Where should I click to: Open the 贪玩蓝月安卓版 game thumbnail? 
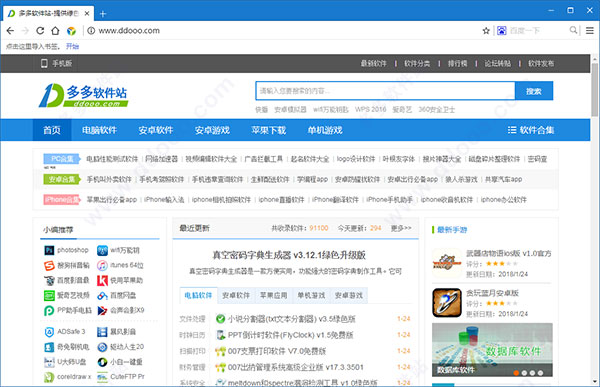(447, 303)
